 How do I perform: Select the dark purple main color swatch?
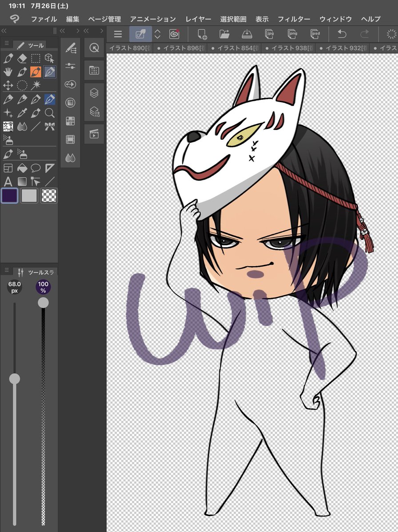pyautogui.click(x=9, y=196)
